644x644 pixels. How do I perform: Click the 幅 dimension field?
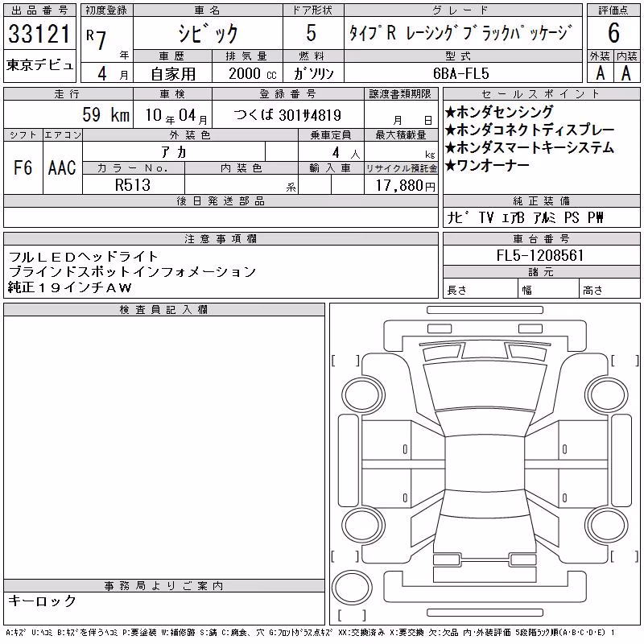(549, 288)
